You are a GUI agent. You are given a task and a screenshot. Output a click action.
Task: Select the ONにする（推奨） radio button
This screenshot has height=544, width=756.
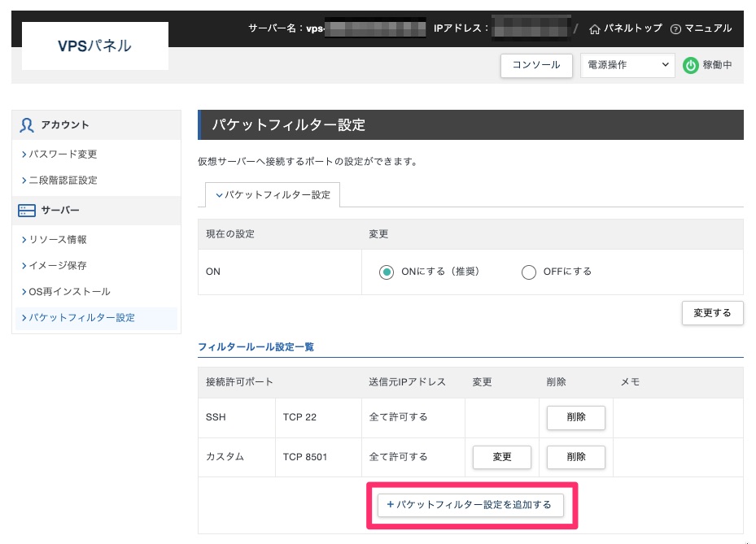[x=387, y=272]
